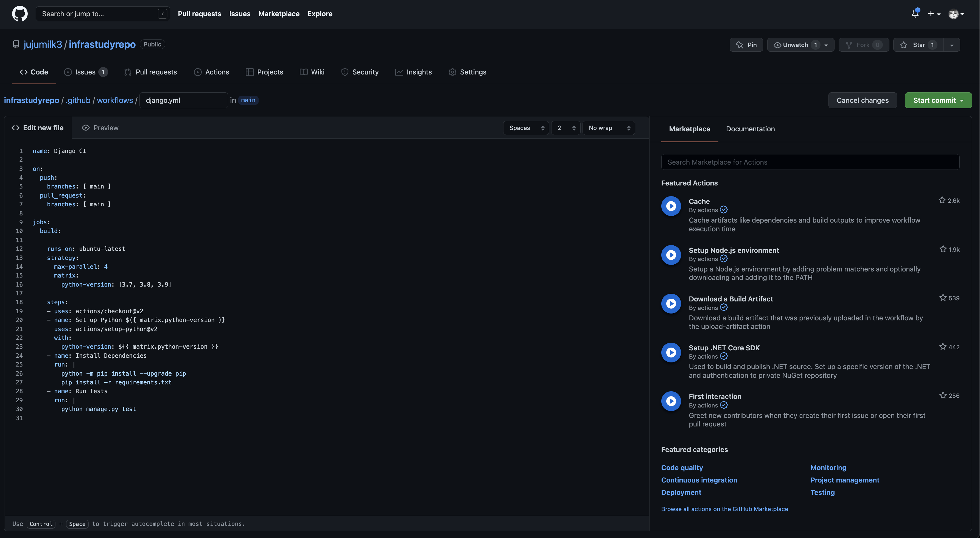The width and height of the screenshot is (980, 538).
Task: Switch to the file Preview view
Action: coord(100,128)
